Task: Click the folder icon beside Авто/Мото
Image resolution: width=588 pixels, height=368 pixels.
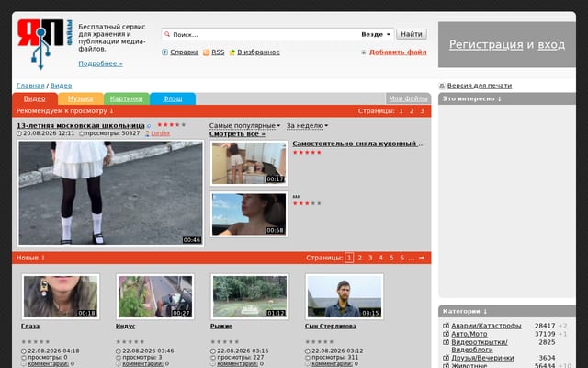Action: coord(446,334)
